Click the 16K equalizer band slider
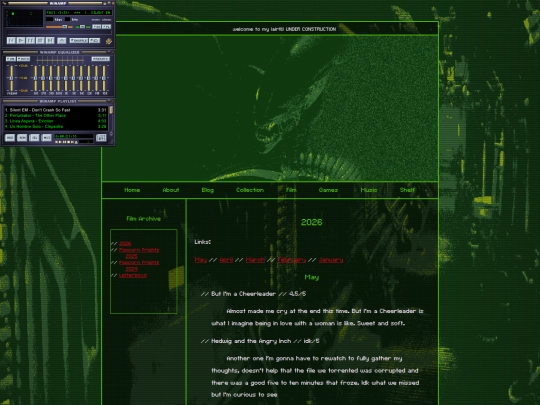The width and height of the screenshot is (540, 405). pos(104,78)
